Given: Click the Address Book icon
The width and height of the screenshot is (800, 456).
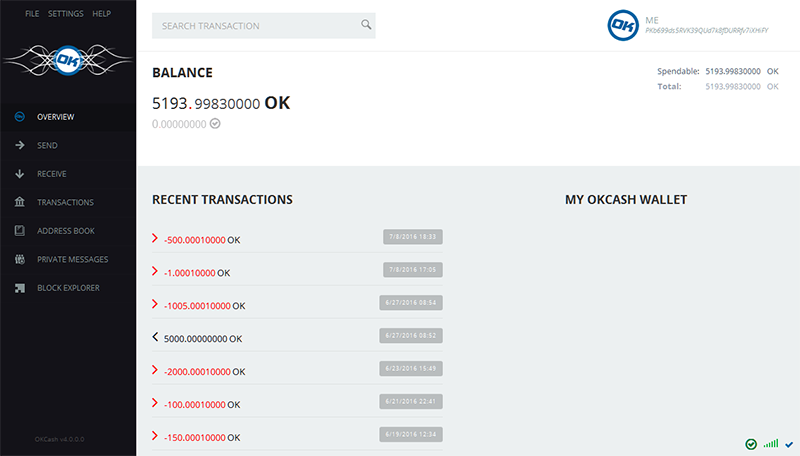Looking at the screenshot, I should click(20, 231).
